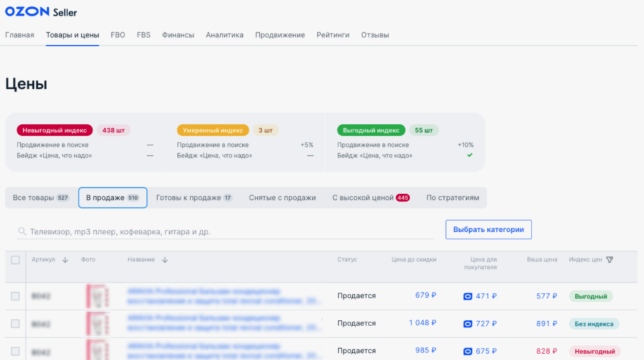Image resolution: width=644 pixels, height=360 pixels.
Task: Click the +5% promotion value
Action: point(307,145)
